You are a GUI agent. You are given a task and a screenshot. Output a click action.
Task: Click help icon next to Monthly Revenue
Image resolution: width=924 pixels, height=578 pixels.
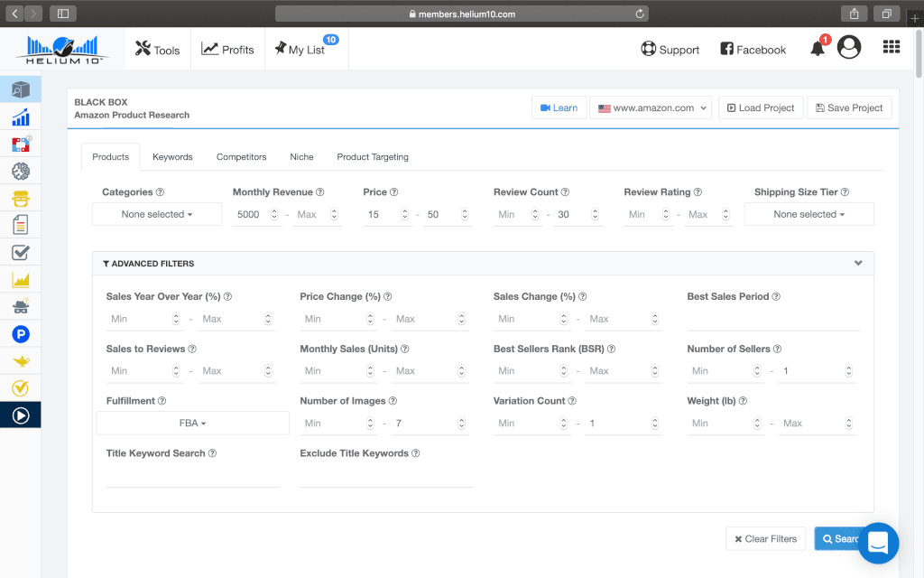tap(320, 192)
